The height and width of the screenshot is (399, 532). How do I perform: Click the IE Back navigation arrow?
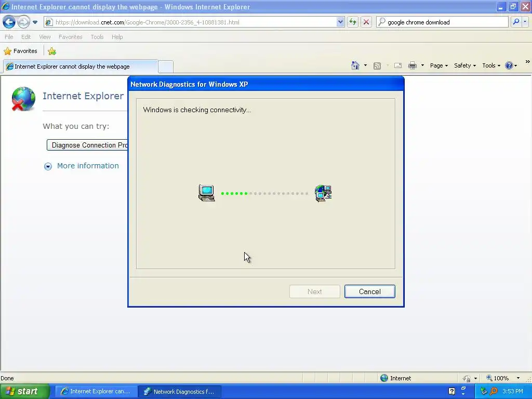[x=9, y=22]
